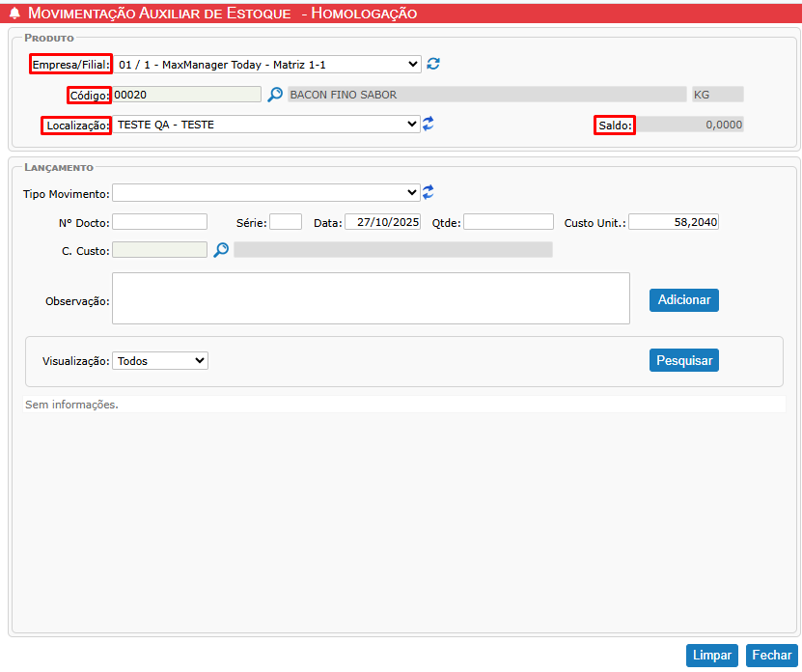The image size is (802, 672).
Task: Click the bell icon in title bar
Action: coord(14,14)
